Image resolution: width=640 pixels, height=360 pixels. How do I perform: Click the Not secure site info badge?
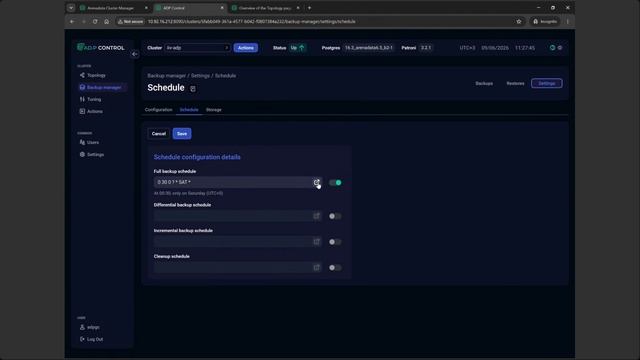tap(131, 22)
